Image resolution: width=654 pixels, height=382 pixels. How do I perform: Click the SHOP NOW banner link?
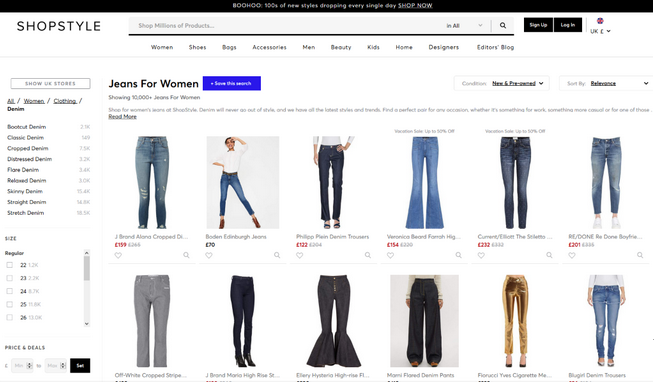[415, 5]
